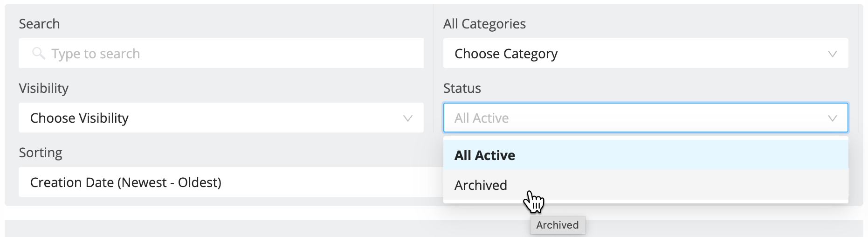This screenshot has height=237, width=868.
Task: Click the chevron on Choose Category dropdown
Action: coord(832,54)
